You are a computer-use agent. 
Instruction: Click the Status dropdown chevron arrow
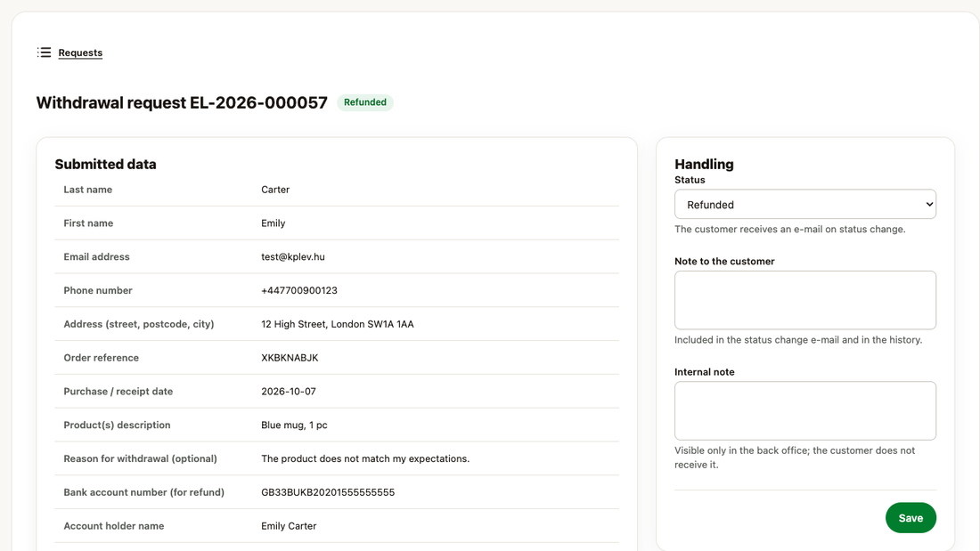(928, 204)
